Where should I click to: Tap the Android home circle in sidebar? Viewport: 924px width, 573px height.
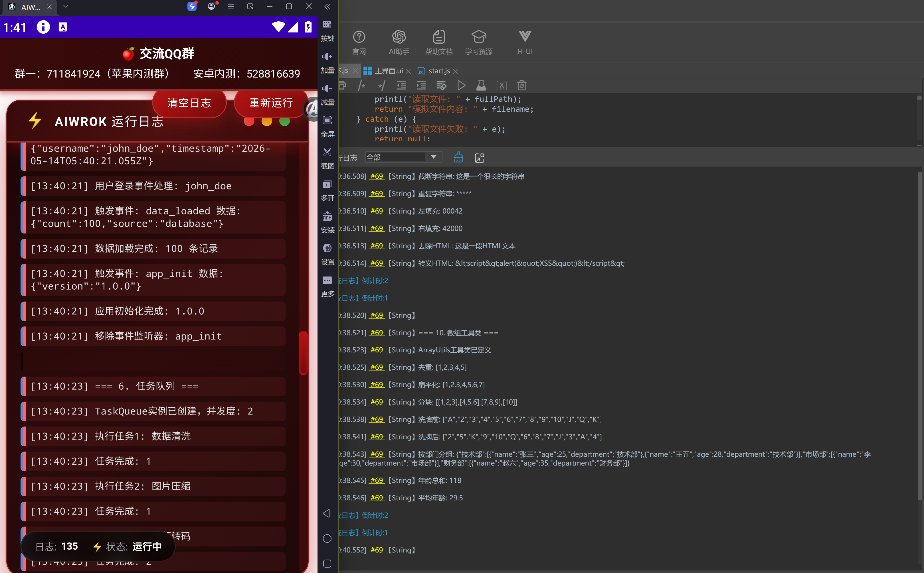click(327, 539)
